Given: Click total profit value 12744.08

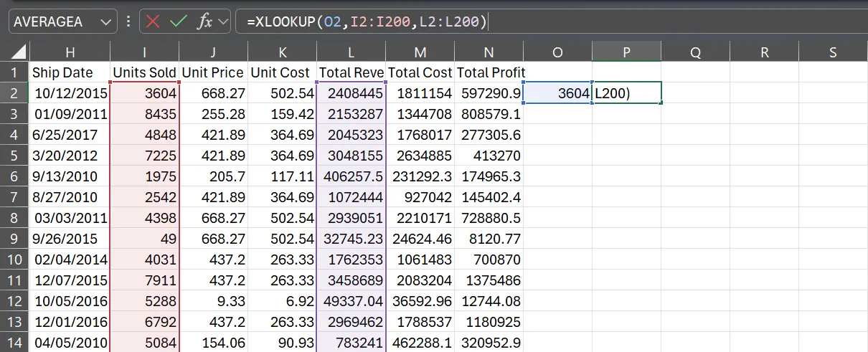Looking at the screenshot, I should tap(489, 301).
